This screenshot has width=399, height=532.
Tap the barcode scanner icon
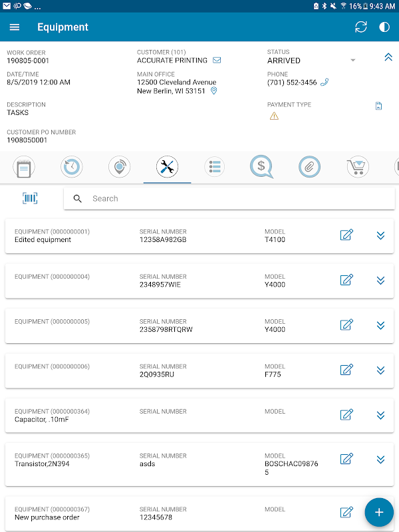tap(30, 198)
